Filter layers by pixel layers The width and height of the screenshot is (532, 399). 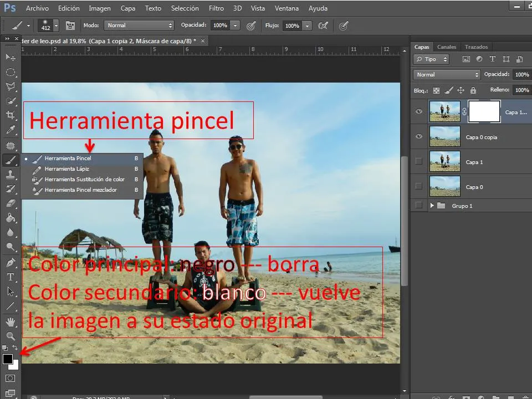467,59
